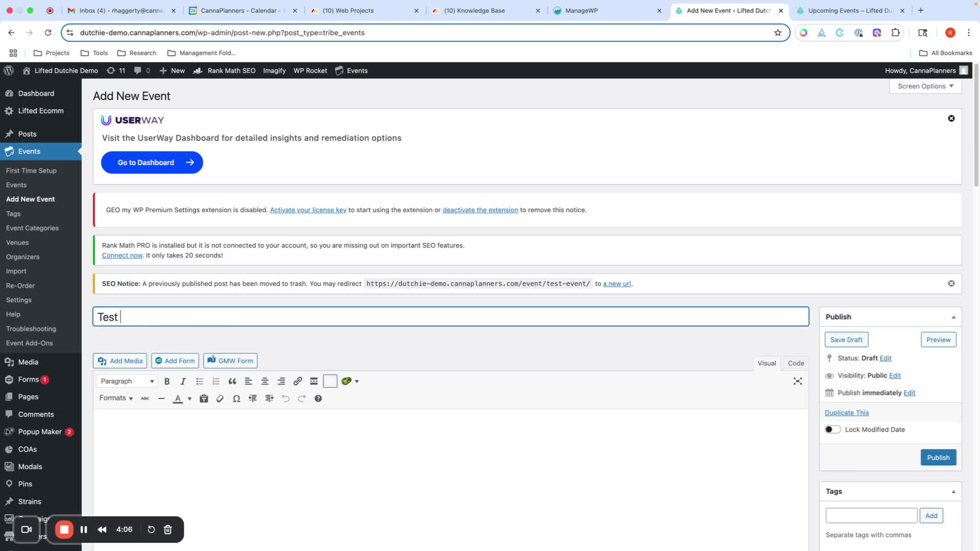Image resolution: width=980 pixels, height=551 pixels.
Task: Close the UserWay notice panel
Action: tap(951, 118)
